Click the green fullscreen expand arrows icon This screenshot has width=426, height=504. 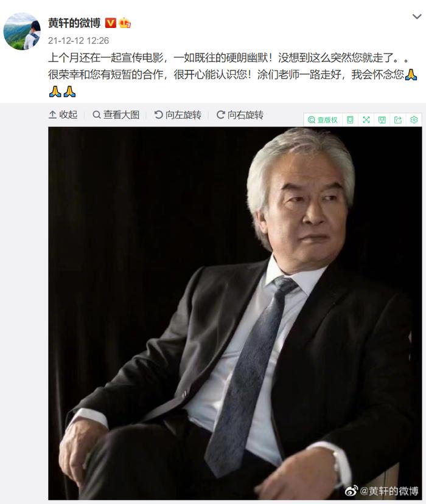(366, 120)
